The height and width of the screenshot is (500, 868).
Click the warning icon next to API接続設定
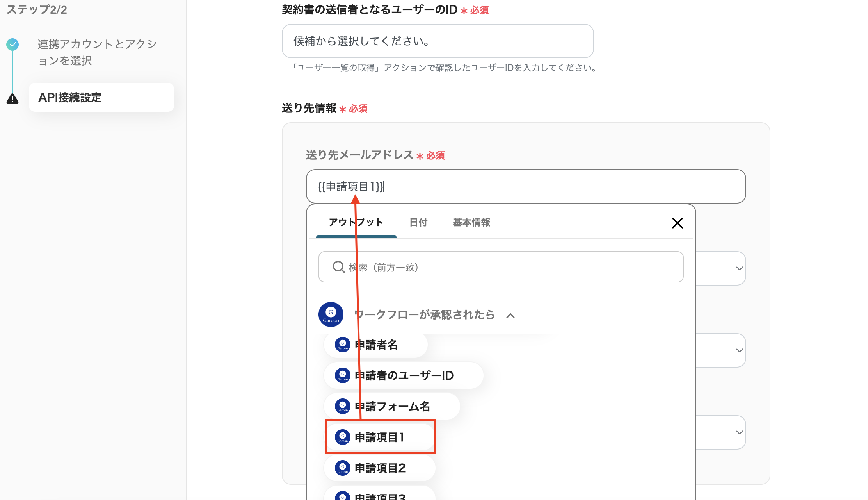(12, 99)
